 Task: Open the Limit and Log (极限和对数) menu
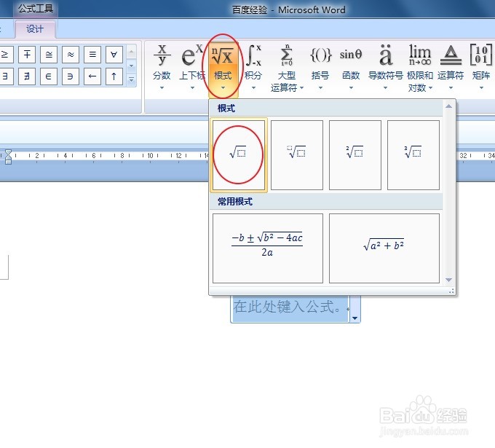tap(420, 68)
